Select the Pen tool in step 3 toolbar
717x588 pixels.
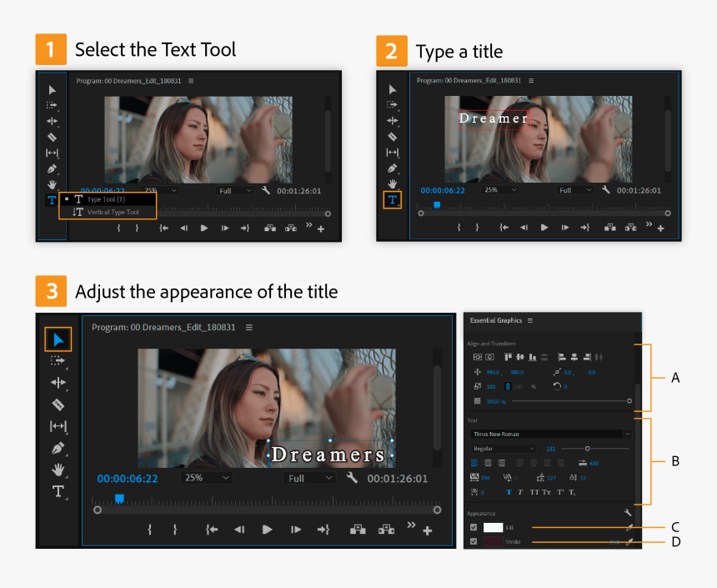tap(58, 448)
